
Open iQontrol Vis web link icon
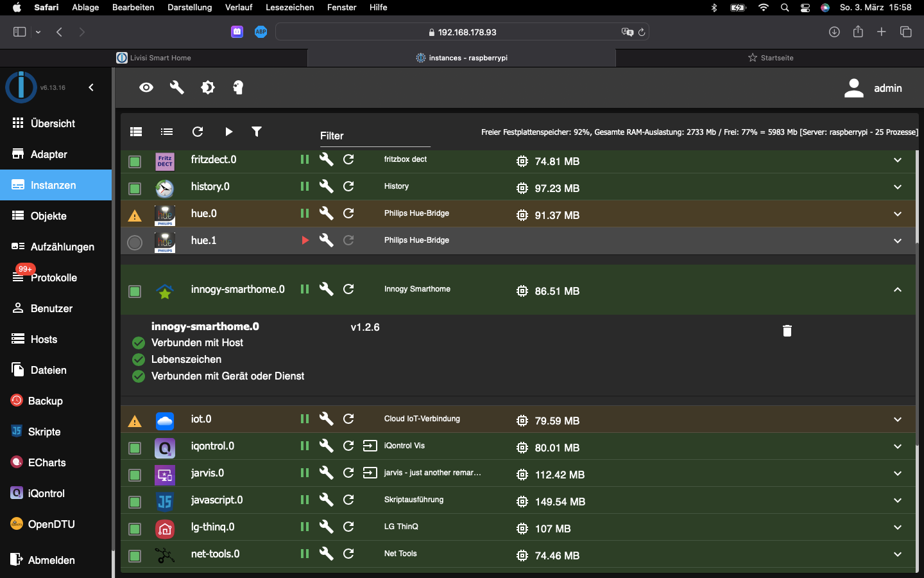click(x=370, y=446)
